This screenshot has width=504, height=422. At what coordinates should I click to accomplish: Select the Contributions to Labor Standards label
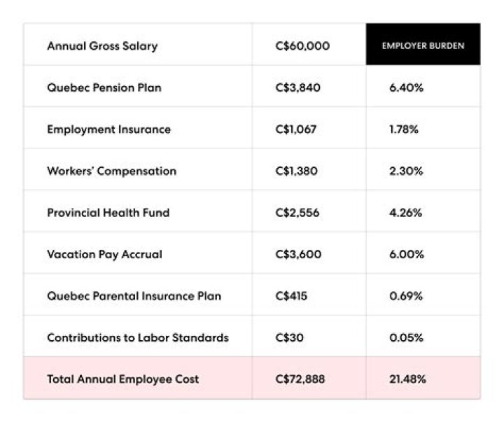click(137, 337)
